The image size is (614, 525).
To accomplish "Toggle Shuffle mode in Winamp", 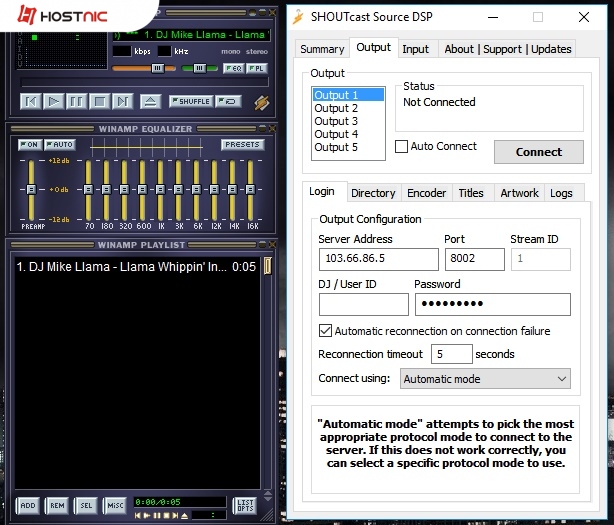I will point(190,101).
